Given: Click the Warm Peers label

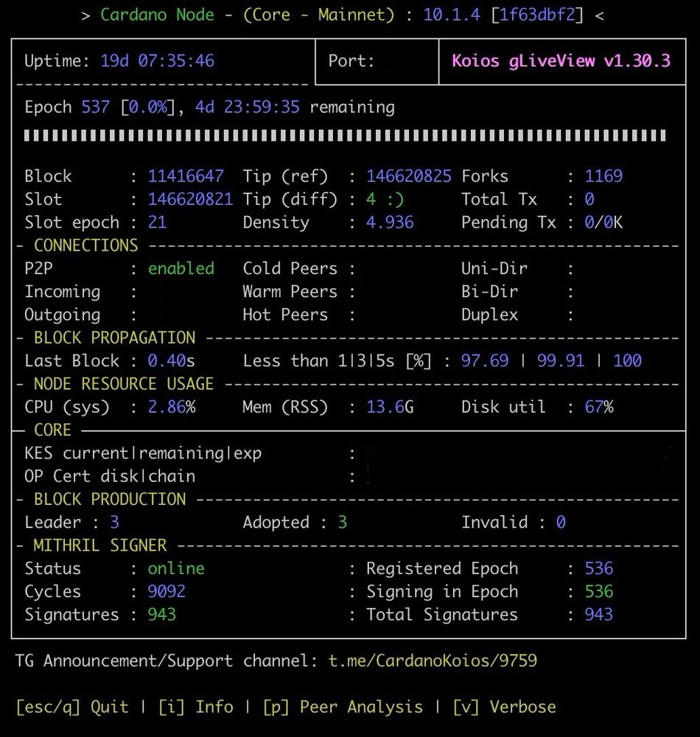Looking at the screenshot, I should tap(290, 291).
